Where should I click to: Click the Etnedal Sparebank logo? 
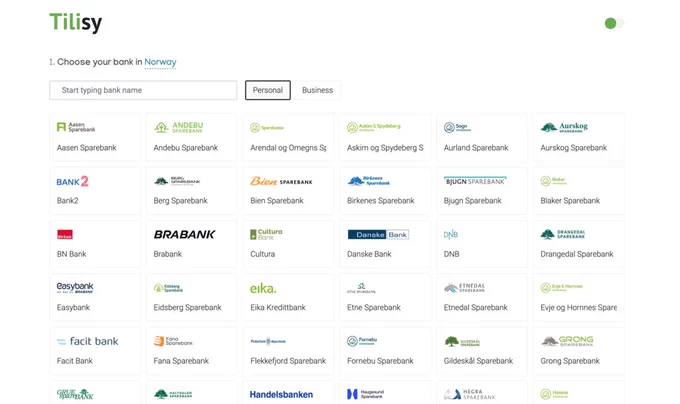(464, 287)
